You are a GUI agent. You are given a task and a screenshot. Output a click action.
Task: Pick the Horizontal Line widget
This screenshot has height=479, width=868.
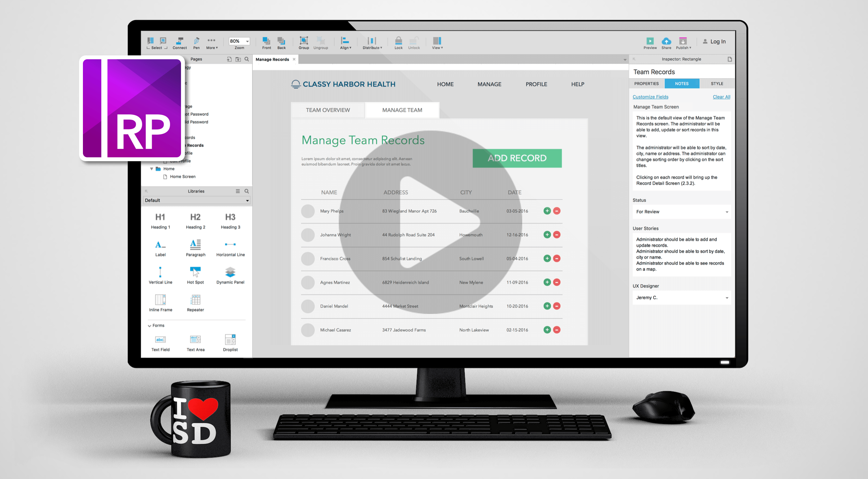click(230, 249)
